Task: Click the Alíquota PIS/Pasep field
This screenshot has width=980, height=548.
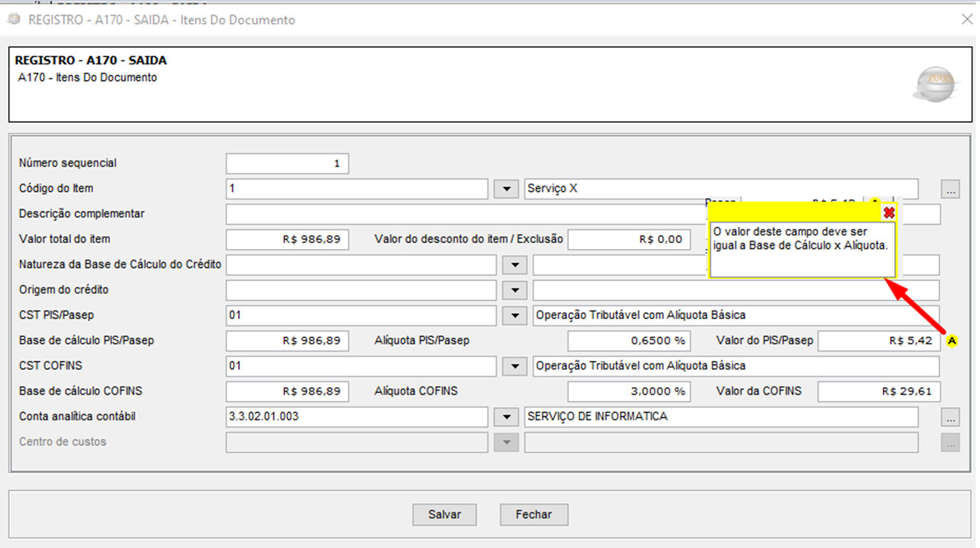Action: (629, 341)
